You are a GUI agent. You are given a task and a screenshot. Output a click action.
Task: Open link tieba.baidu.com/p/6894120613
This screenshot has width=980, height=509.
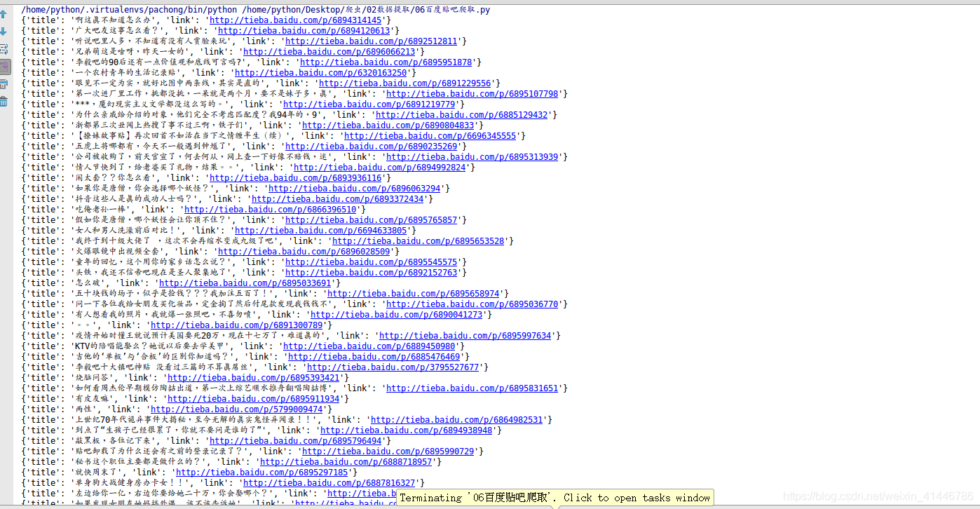tap(304, 31)
